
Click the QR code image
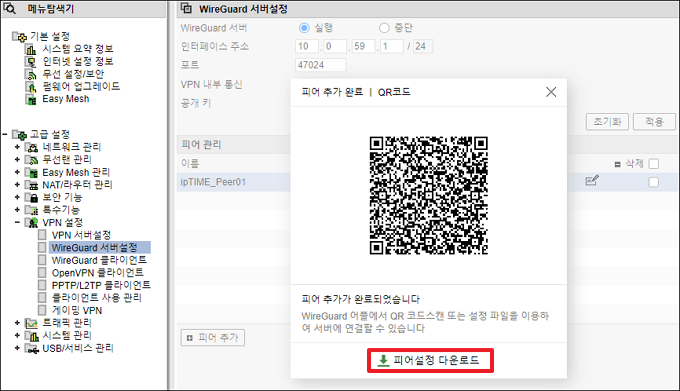coord(428,196)
